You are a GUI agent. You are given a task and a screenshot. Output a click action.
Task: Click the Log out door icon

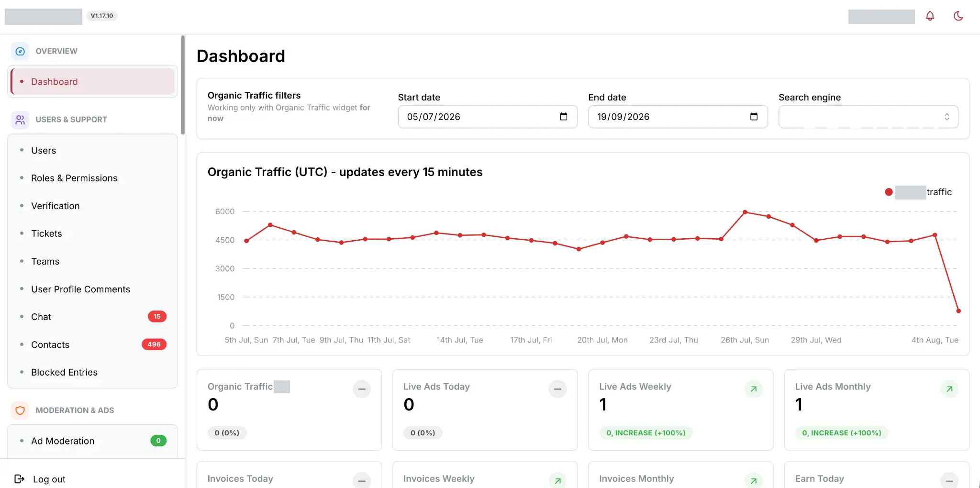(19, 479)
